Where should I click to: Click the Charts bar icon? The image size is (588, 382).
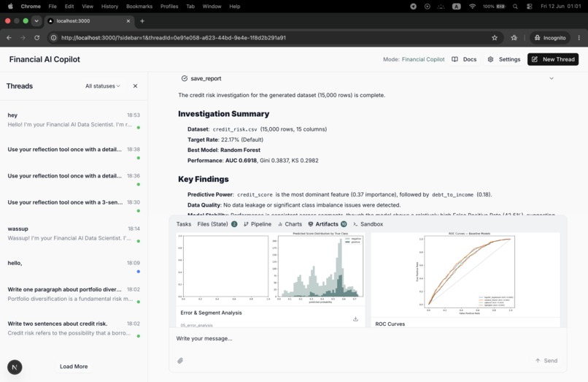pos(280,224)
